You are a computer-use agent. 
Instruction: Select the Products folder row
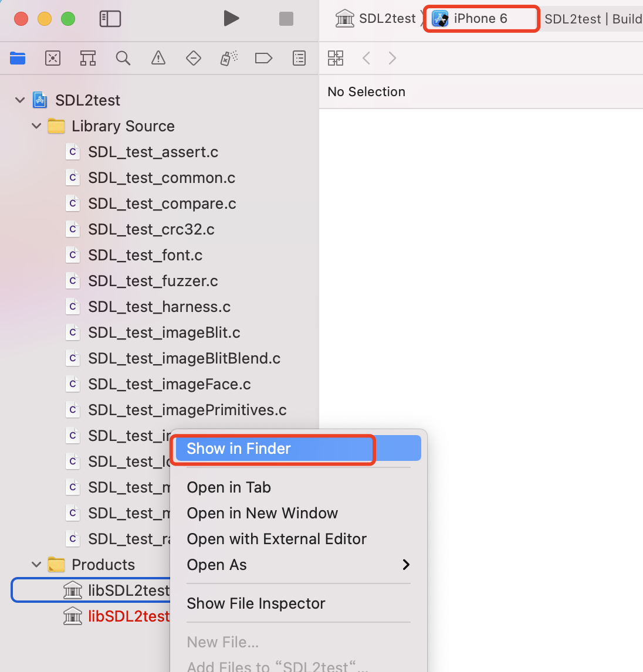[x=103, y=565]
